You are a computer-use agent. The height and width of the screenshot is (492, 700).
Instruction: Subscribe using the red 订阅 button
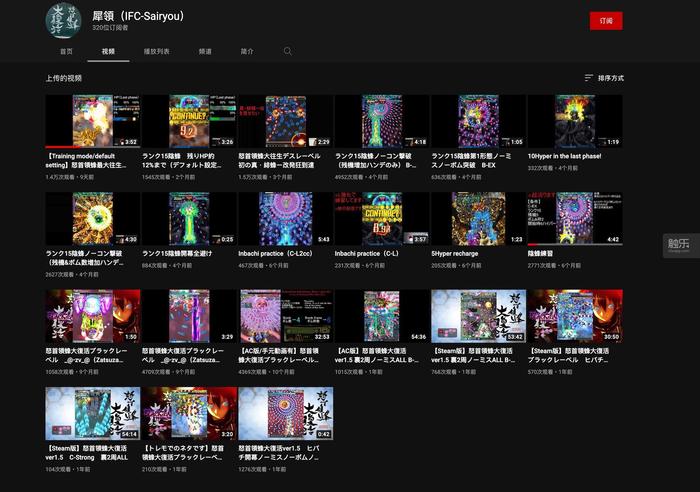tap(606, 21)
